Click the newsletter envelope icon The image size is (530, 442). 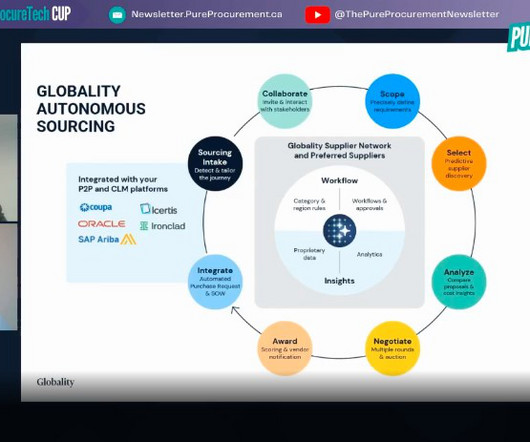pyautogui.click(x=117, y=15)
